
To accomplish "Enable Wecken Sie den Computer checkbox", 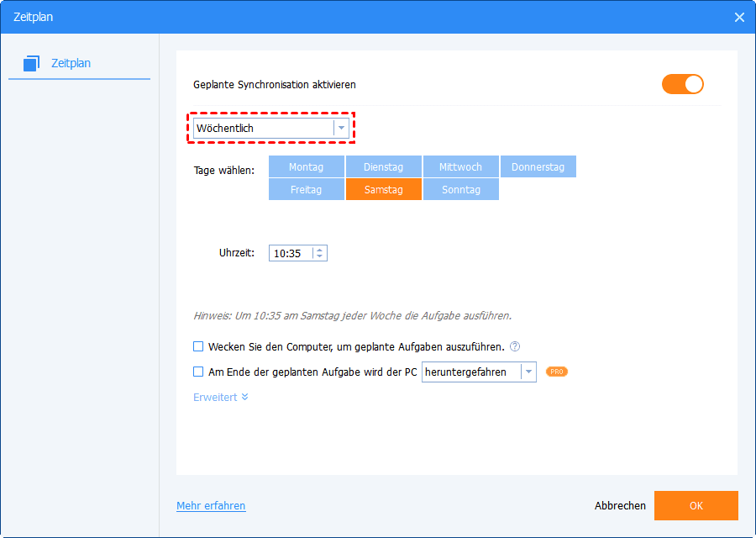I will click(x=198, y=346).
